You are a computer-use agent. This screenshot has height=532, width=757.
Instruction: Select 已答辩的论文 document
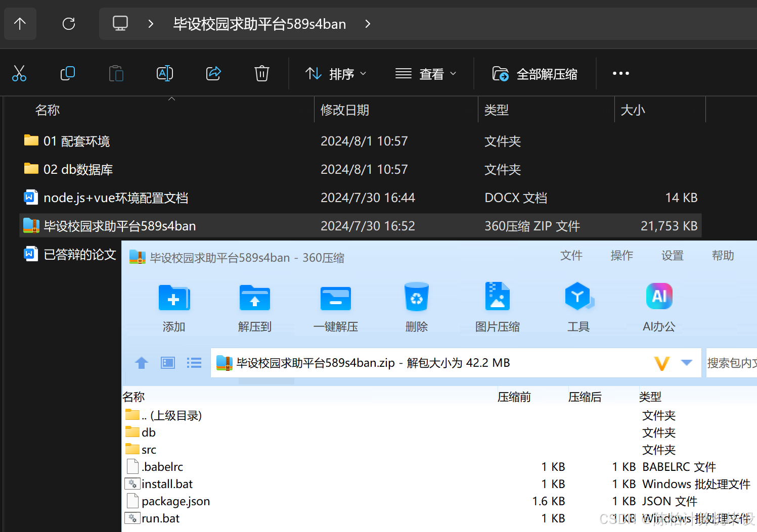click(x=71, y=254)
